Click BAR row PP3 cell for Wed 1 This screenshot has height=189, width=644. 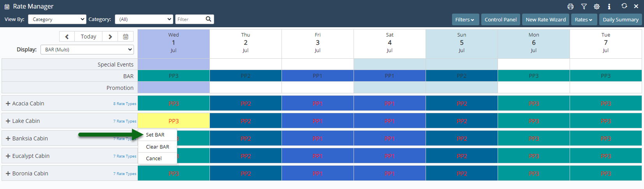point(174,76)
